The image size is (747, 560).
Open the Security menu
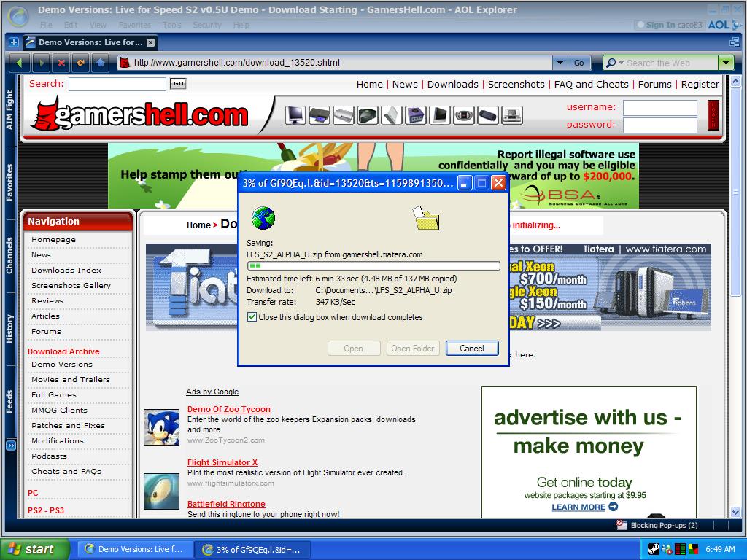click(207, 25)
